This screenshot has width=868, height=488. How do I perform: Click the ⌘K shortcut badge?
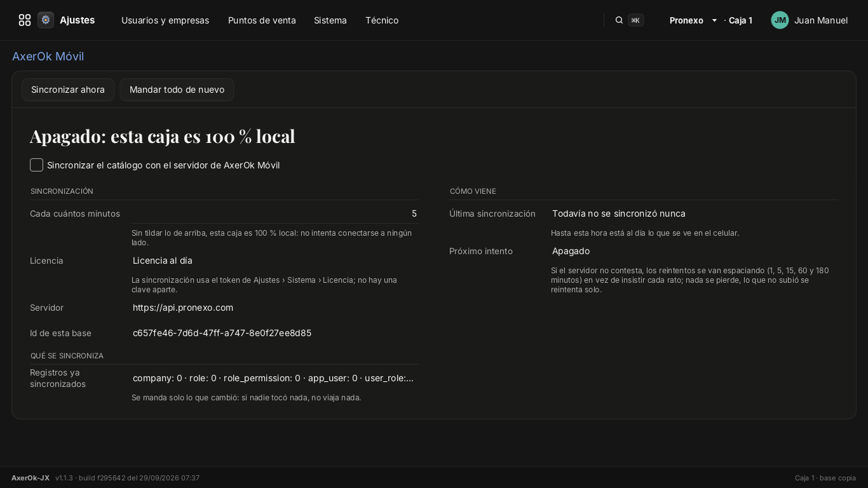click(635, 20)
